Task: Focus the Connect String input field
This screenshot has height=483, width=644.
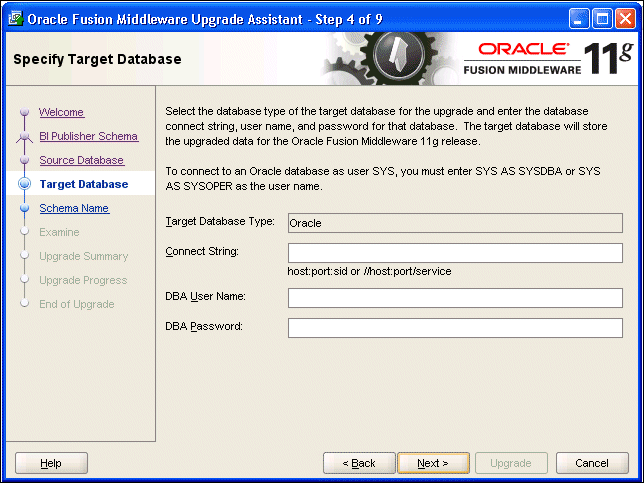Action: pos(455,253)
